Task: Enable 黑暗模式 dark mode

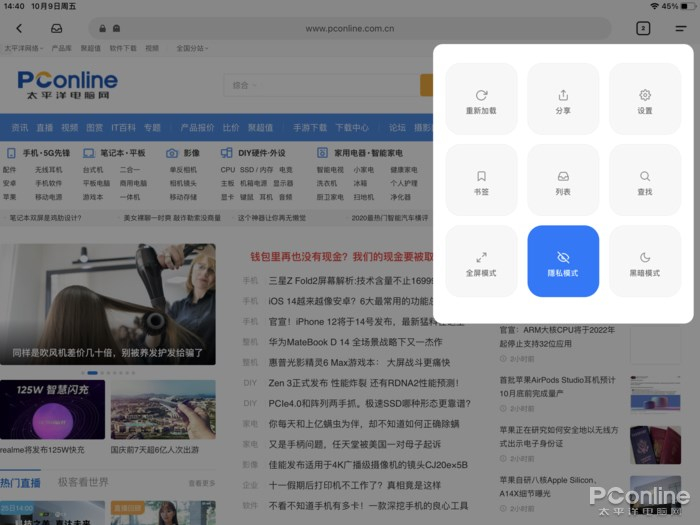Action: pyautogui.click(x=645, y=261)
